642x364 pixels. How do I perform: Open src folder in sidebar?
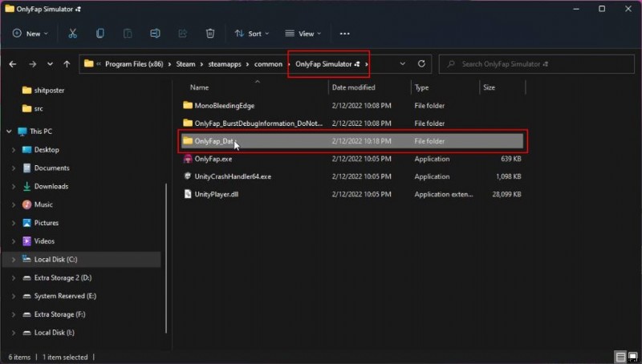pyautogui.click(x=39, y=108)
